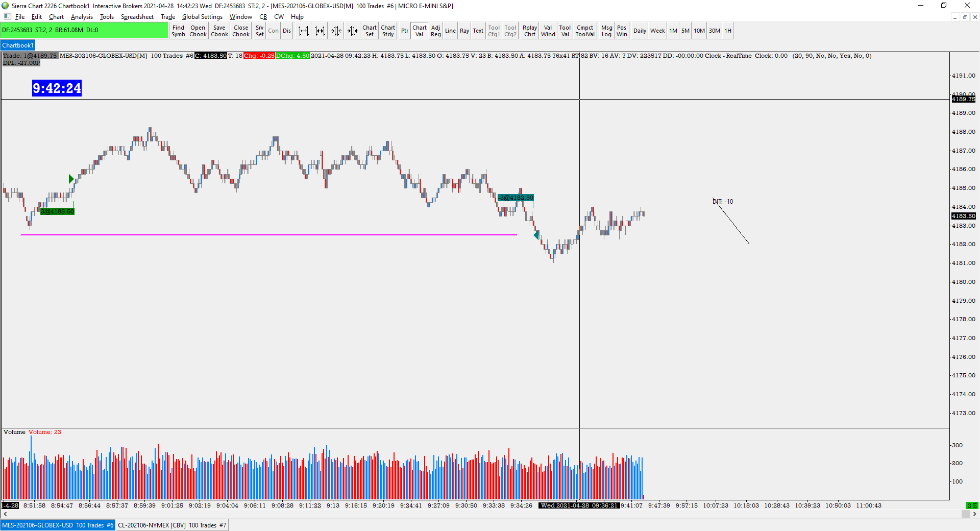Click the teal sell fill arrow marker
This screenshot has height=531, width=980.
tap(536, 235)
